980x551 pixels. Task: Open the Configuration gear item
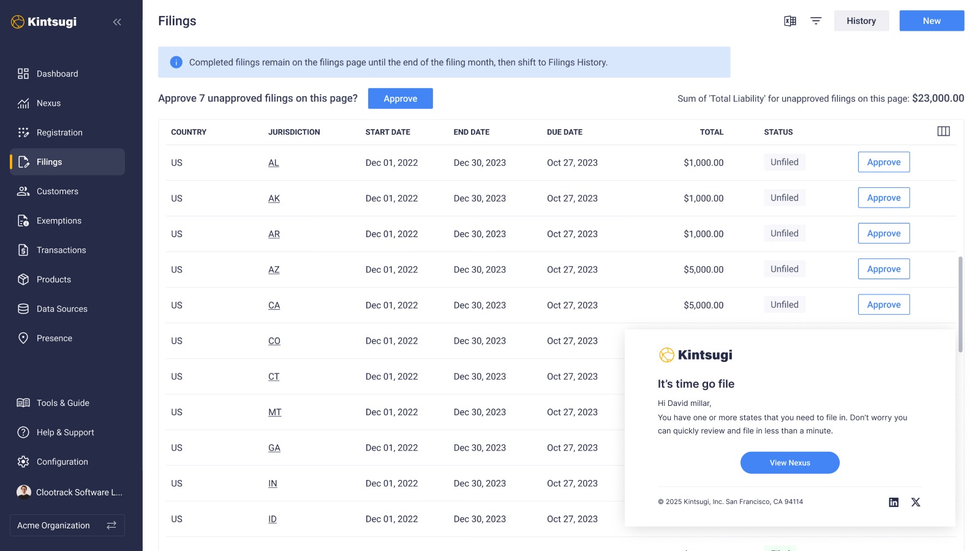click(62, 462)
